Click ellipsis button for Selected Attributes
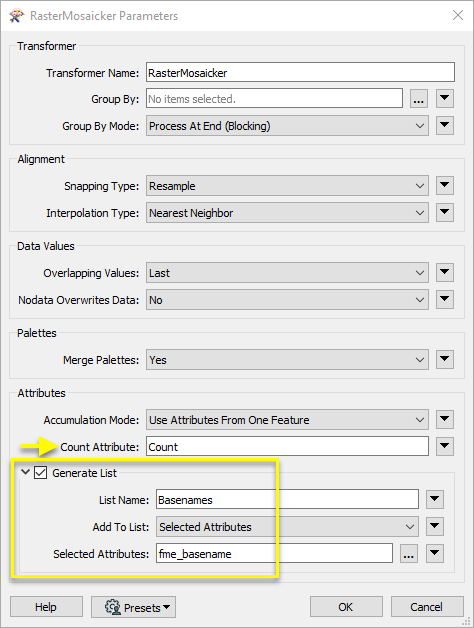Screen dimensions: 474x628 [409, 554]
